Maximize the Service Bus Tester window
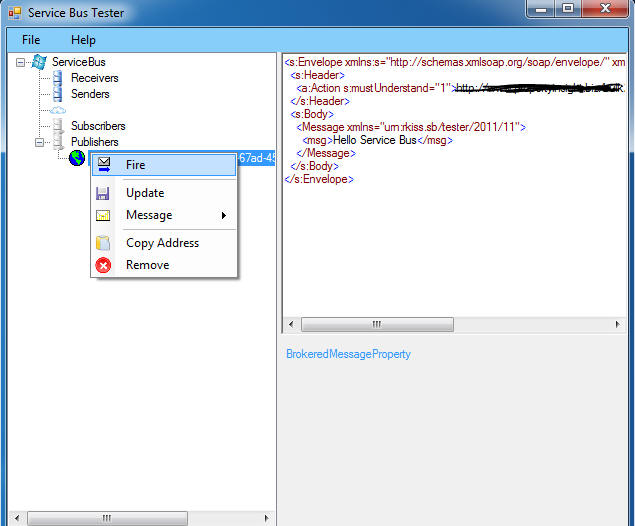The height and width of the screenshot is (526, 635). (568, 9)
